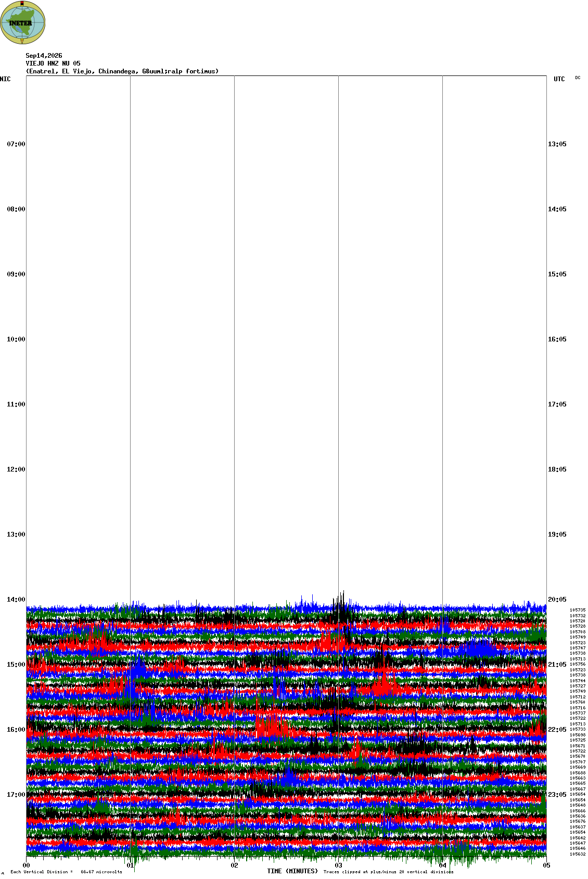Click the INETER globe logo
588x879 pixels.
coord(23,22)
